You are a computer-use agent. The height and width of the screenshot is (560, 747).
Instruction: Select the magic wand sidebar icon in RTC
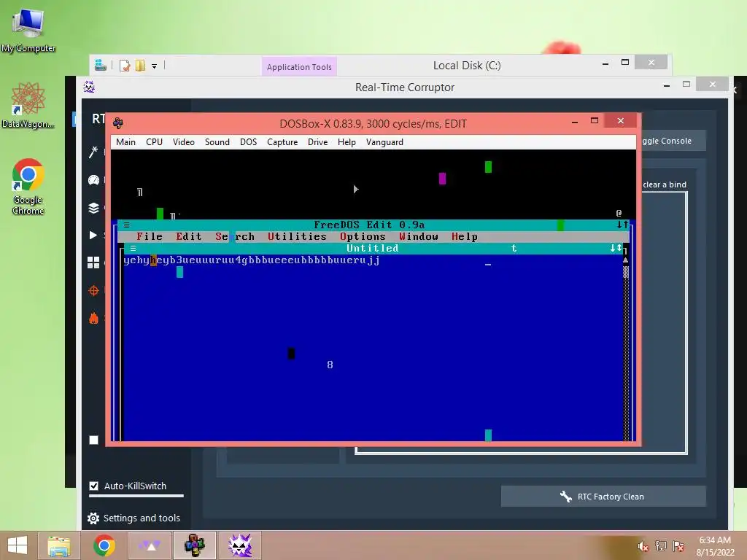[93, 152]
